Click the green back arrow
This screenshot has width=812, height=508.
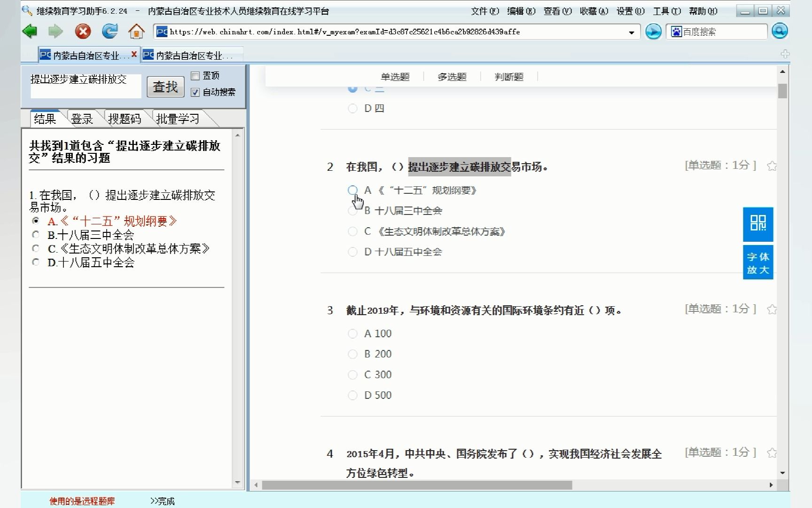pyautogui.click(x=30, y=32)
